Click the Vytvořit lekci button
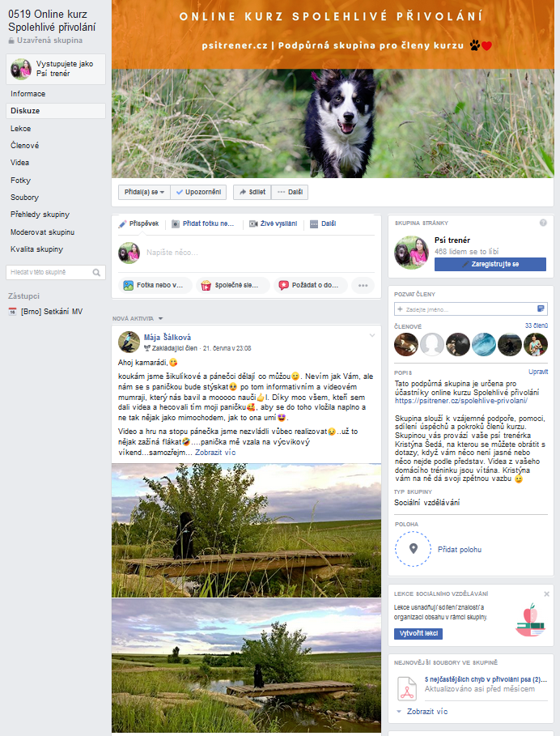560x736 pixels. 418,634
